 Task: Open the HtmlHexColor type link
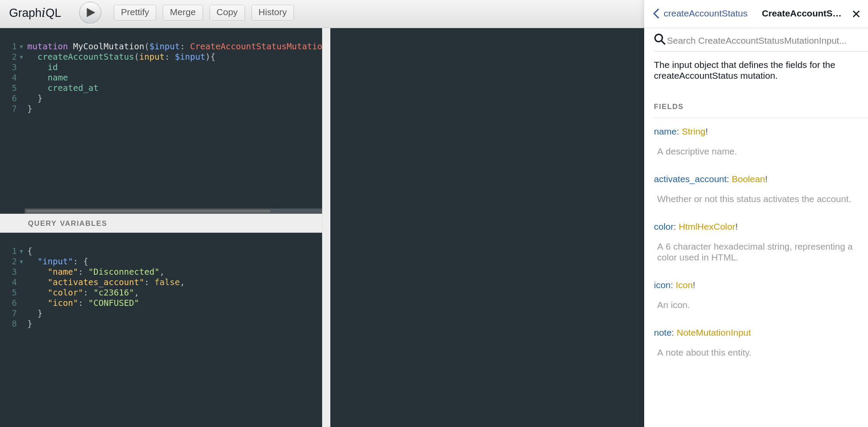[x=707, y=227]
